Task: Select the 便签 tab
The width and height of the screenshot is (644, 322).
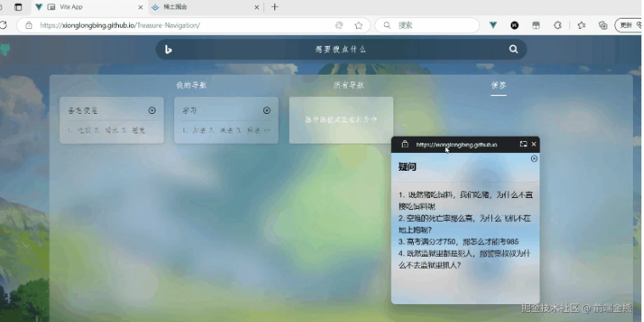Action: [499, 86]
